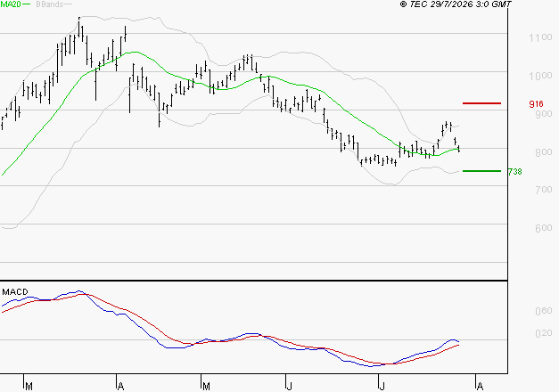Image resolution: width=559 pixels, height=392 pixels.
Task: Click the TEC copyright timestamp text
Action: click(x=456, y=4)
